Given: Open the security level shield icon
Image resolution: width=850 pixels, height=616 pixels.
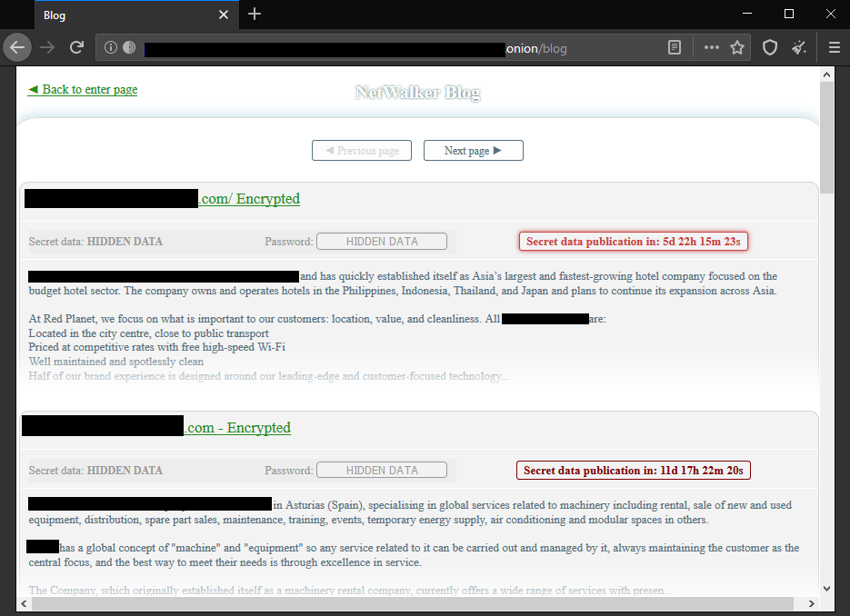Looking at the screenshot, I should click(770, 47).
